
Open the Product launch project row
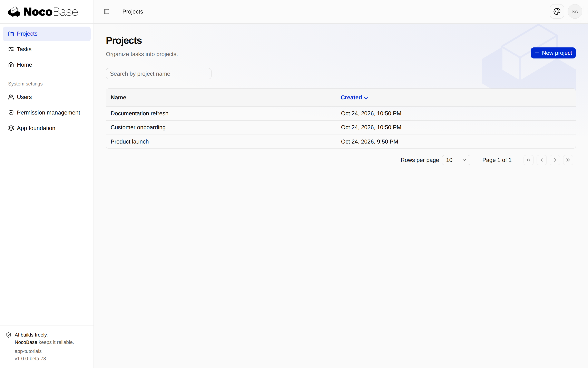pyautogui.click(x=341, y=142)
